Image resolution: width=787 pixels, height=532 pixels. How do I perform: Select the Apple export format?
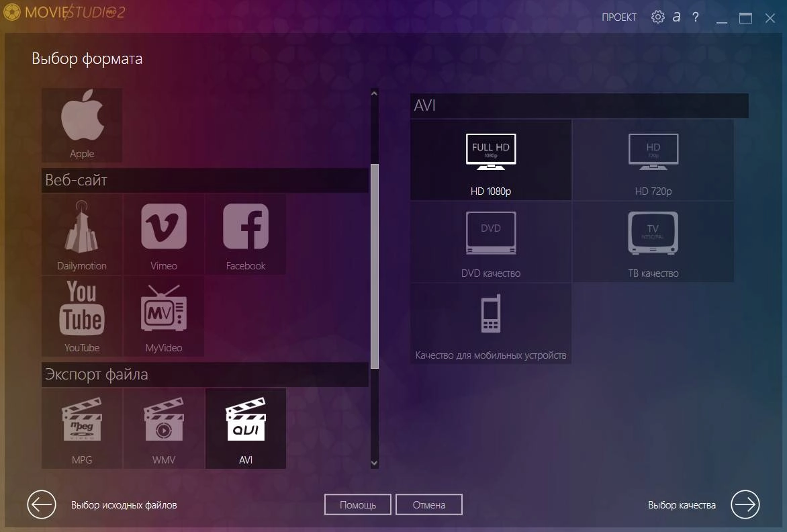pos(82,125)
